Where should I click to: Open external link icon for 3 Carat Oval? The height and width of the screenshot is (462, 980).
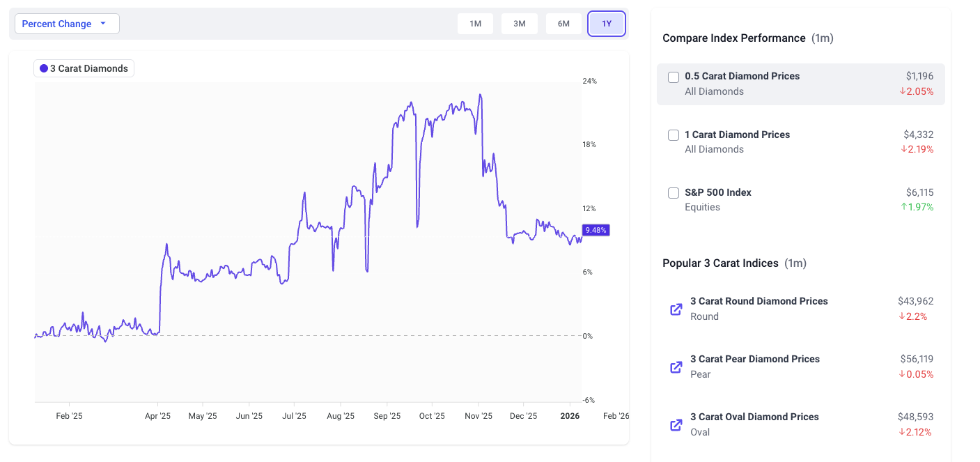point(676,424)
